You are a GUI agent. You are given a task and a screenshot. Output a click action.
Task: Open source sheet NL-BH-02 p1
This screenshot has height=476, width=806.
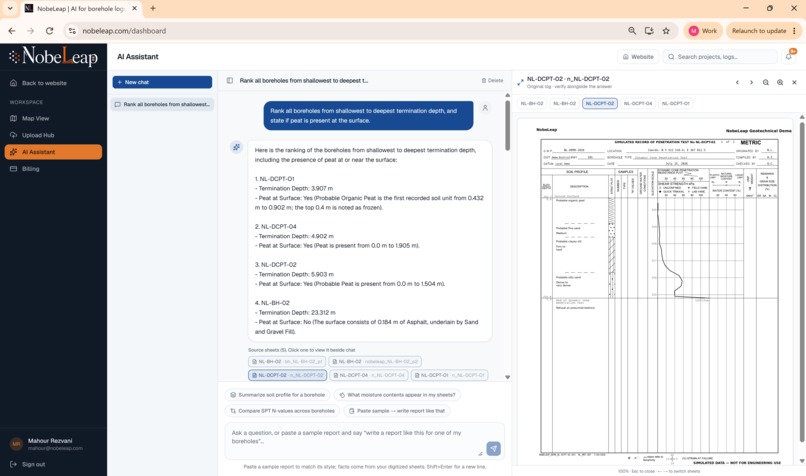(287, 362)
